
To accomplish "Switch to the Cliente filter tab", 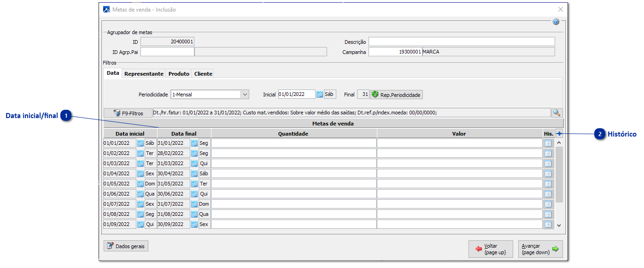I will [203, 74].
